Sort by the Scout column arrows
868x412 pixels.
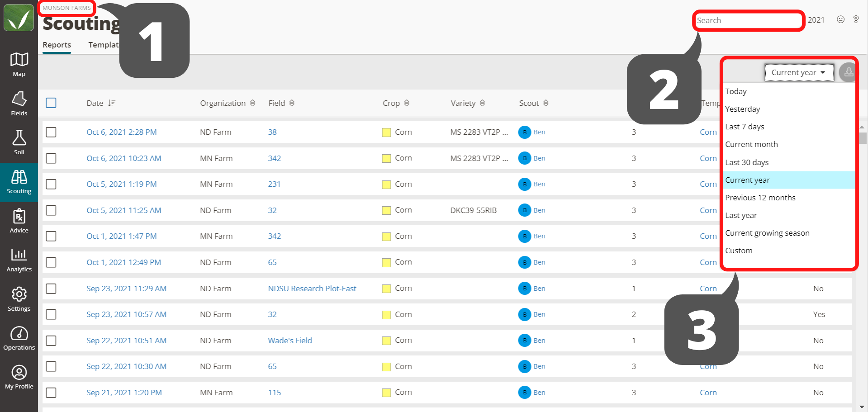coord(546,103)
